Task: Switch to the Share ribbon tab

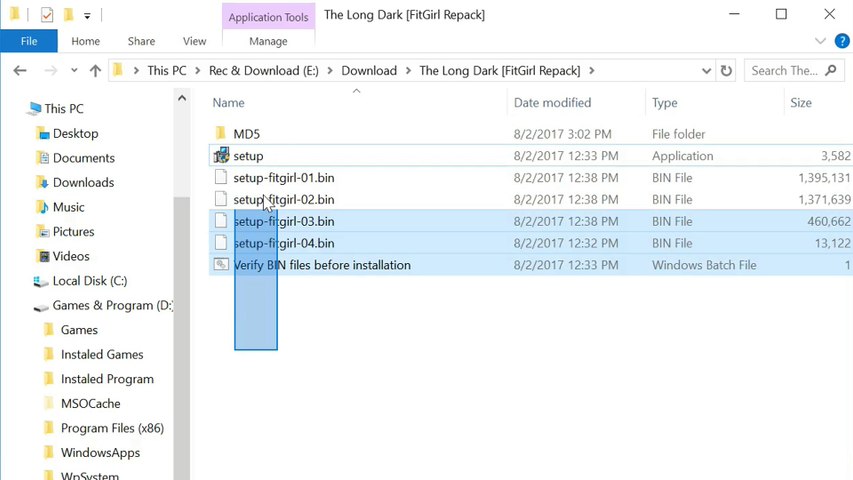Action: click(x=141, y=41)
